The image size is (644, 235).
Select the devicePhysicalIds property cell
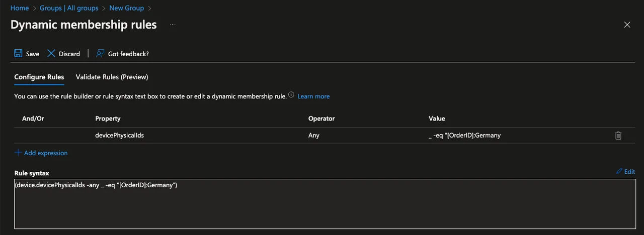(x=120, y=136)
